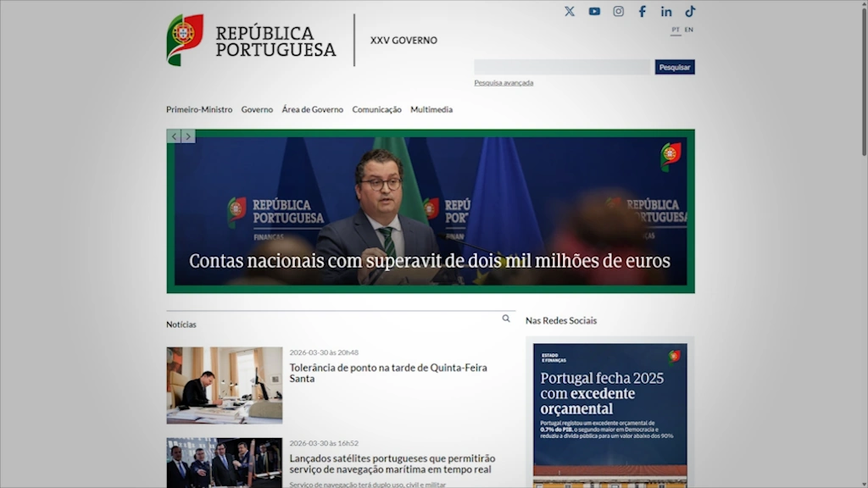This screenshot has width=868, height=488.
Task: Open the Comunicação menu item
Action: (376, 109)
